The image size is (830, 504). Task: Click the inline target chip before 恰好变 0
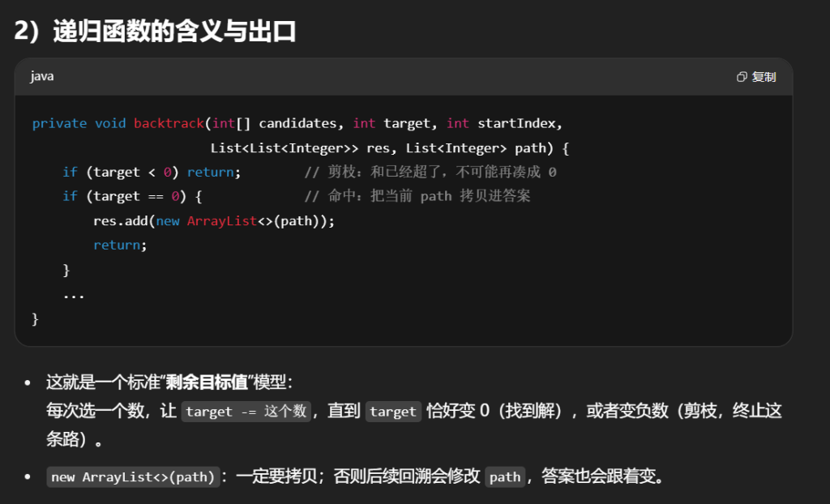(x=392, y=411)
